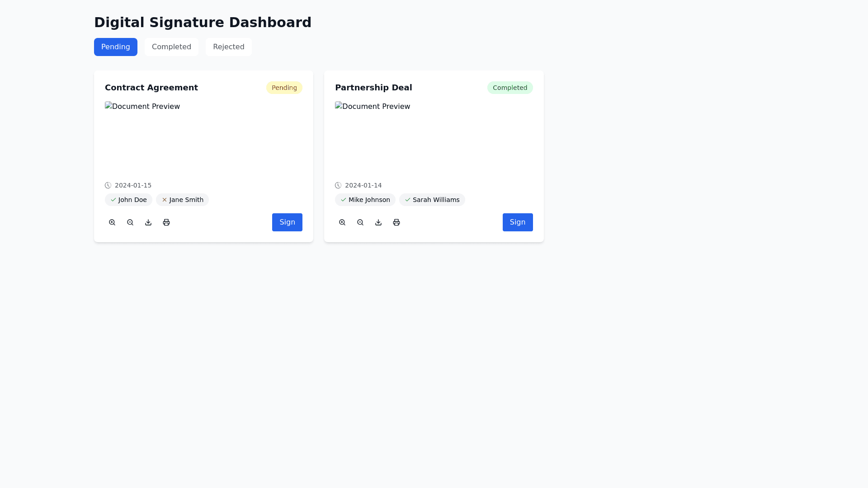Download the Partnership Deal document
The width and height of the screenshot is (868, 488).
[x=378, y=222]
